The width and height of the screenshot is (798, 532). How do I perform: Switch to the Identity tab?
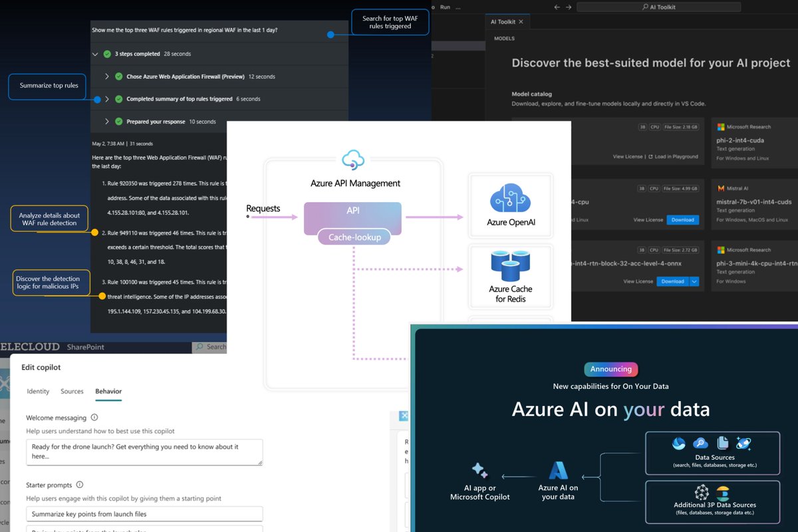click(x=38, y=391)
